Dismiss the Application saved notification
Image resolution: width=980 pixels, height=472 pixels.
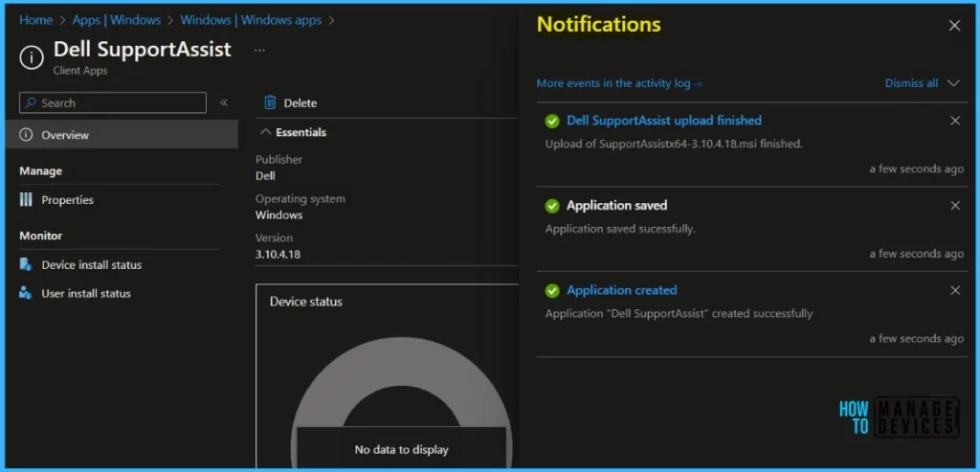click(955, 206)
